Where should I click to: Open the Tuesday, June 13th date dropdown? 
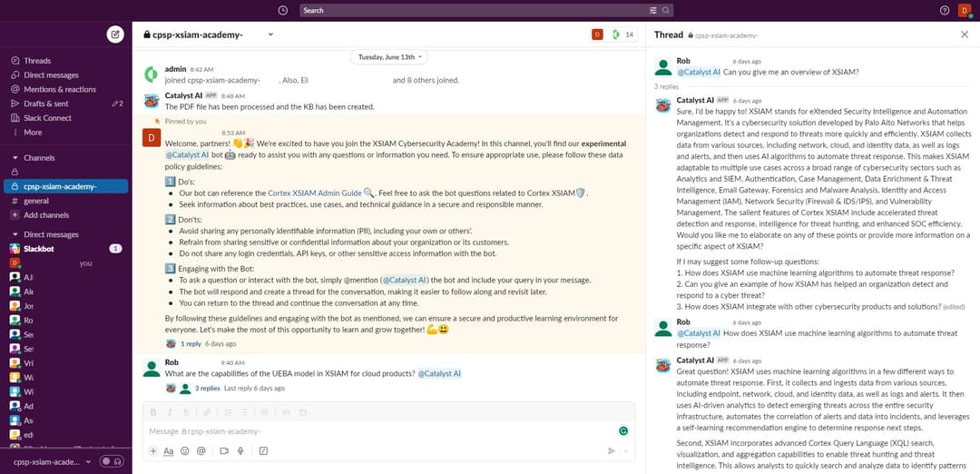pos(387,56)
